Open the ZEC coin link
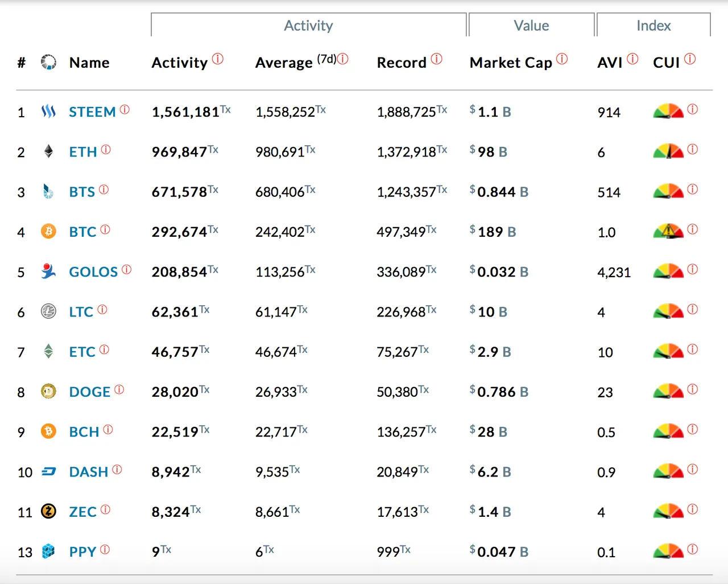This screenshot has height=584, width=728. [82, 512]
